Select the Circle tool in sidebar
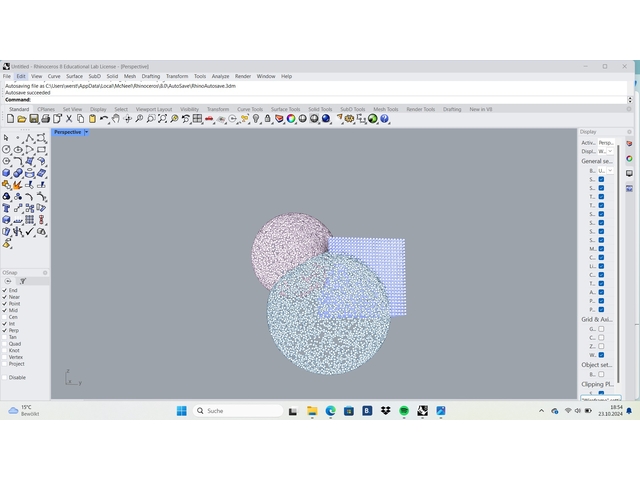This screenshot has height=480, width=640. (6, 150)
